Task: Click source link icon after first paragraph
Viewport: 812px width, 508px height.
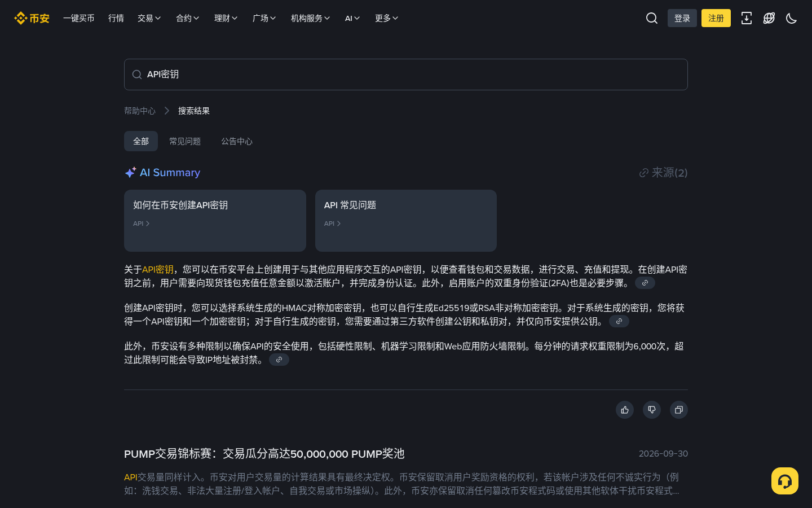Action: click(x=645, y=283)
